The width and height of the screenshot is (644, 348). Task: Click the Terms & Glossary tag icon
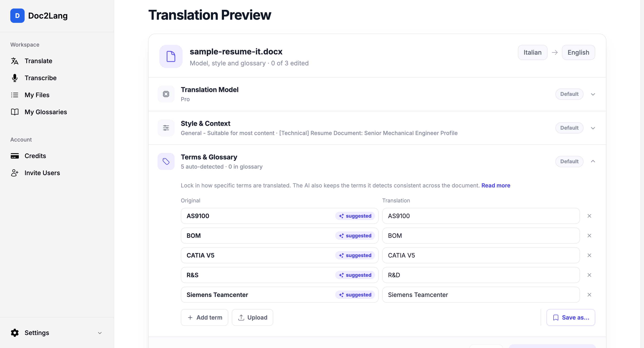coord(166,161)
